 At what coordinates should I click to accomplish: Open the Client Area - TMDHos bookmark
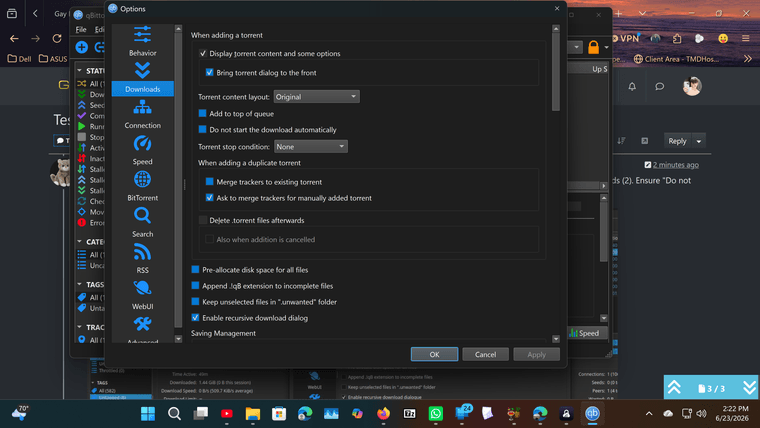point(677,59)
